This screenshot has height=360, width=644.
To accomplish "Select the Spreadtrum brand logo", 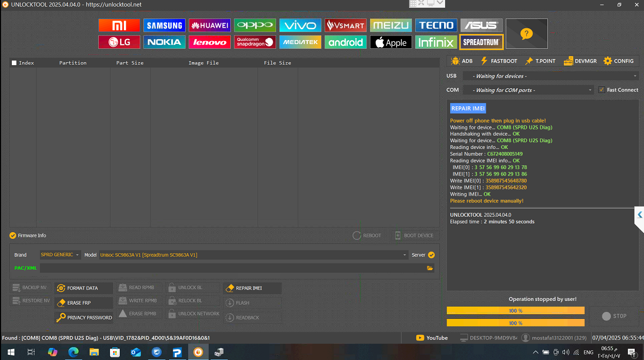I will pos(482,42).
